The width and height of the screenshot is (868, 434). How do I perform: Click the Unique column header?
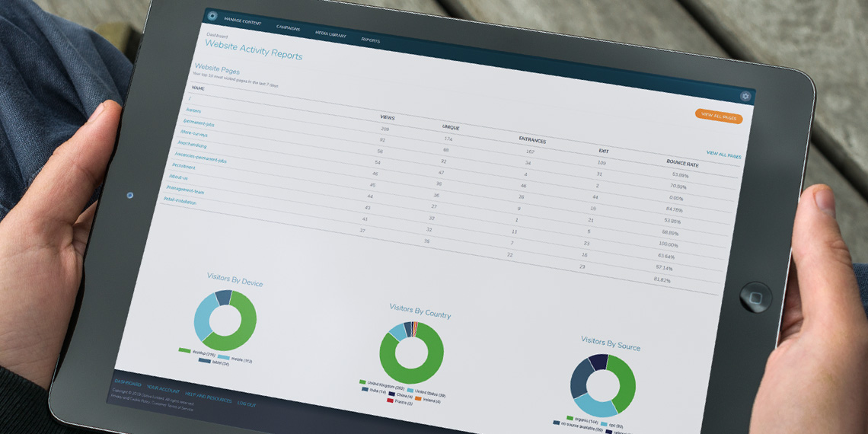click(x=451, y=127)
